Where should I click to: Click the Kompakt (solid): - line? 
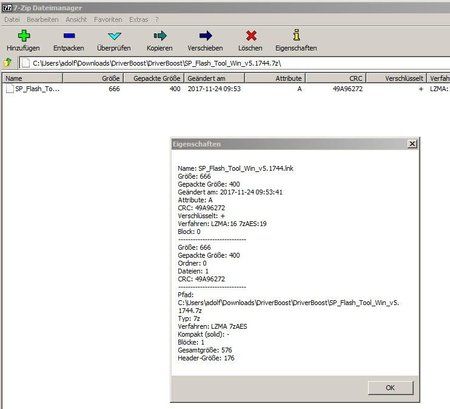pos(203,334)
